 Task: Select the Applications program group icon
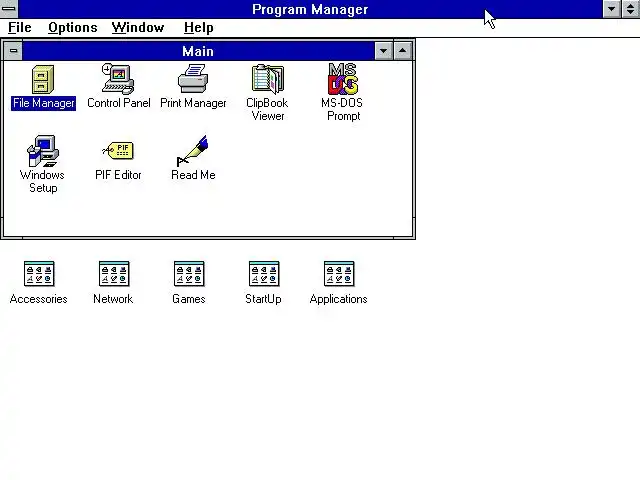pyautogui.click(x=339, y=273)
